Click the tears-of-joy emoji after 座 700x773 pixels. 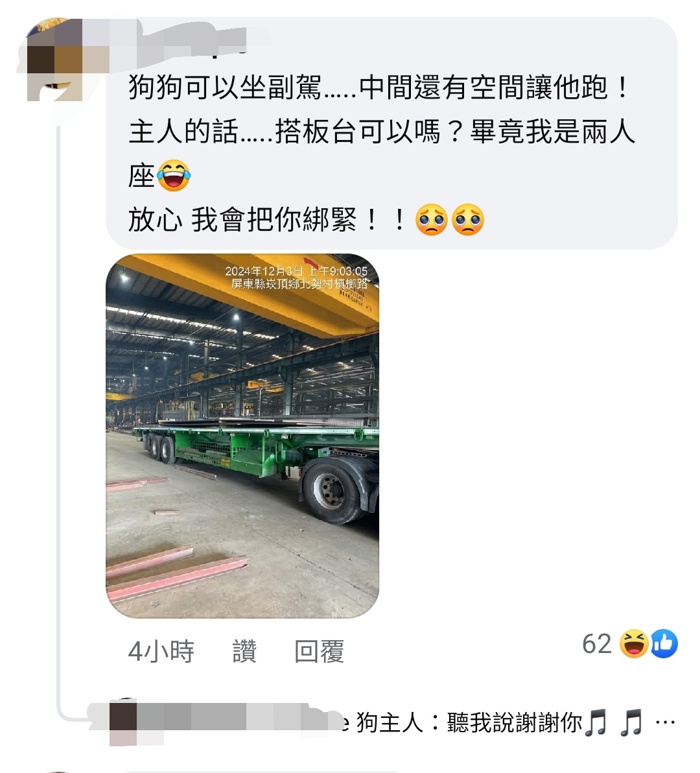(x=174, y=176)
